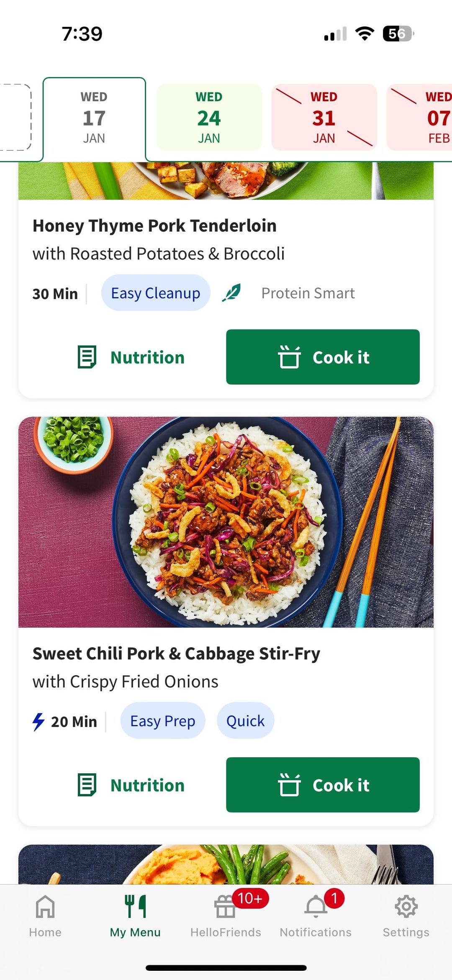Tap the Easy Cleanup tag

155,293
